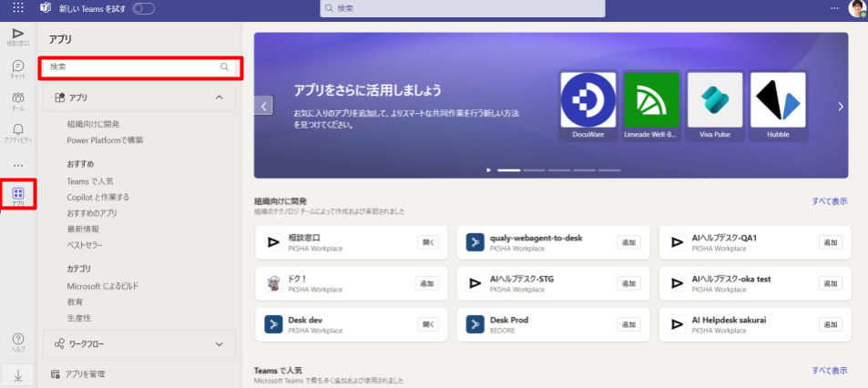
Task: Click the magnifier icon in apps search
Action: click(224, 67)
